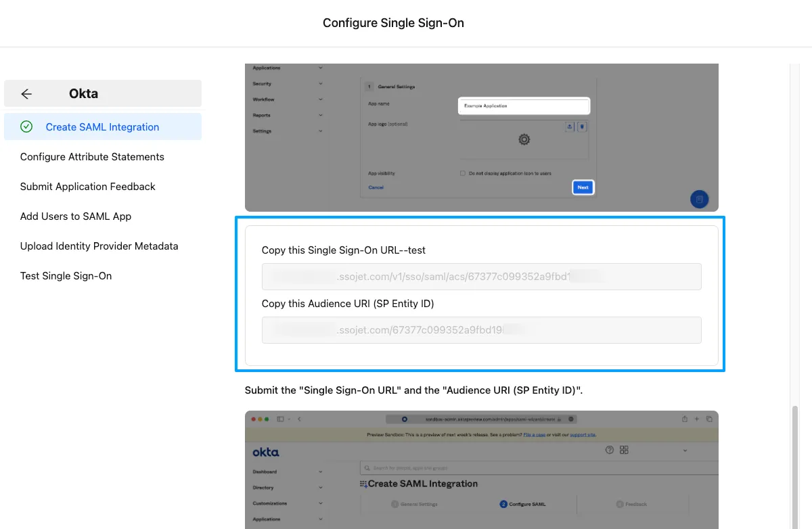Image resolution: width=812 pixels, height=529 pixels.
Task: Click the apps grid icon near help
Action: pos(623,450)
